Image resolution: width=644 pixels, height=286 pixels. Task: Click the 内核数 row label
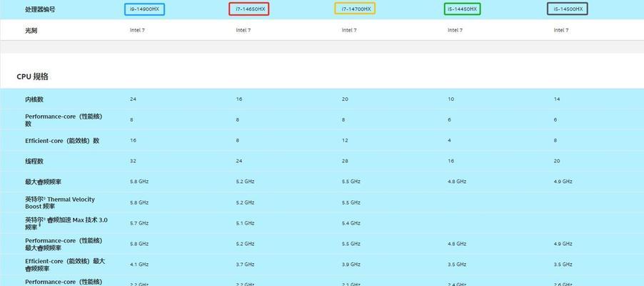click(34, 99)
